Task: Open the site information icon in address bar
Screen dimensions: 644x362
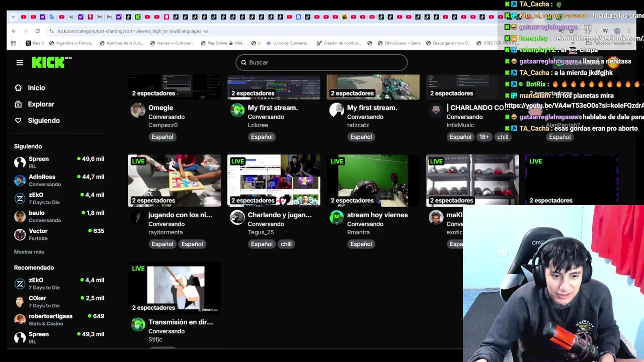Action: pyautogui.click(x=51, y=31)
